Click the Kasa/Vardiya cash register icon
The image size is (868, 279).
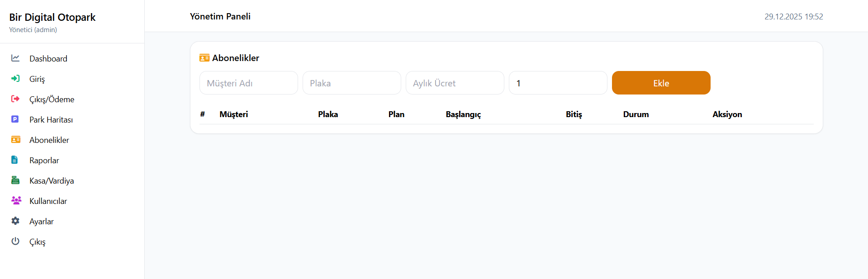coord(15,180)
